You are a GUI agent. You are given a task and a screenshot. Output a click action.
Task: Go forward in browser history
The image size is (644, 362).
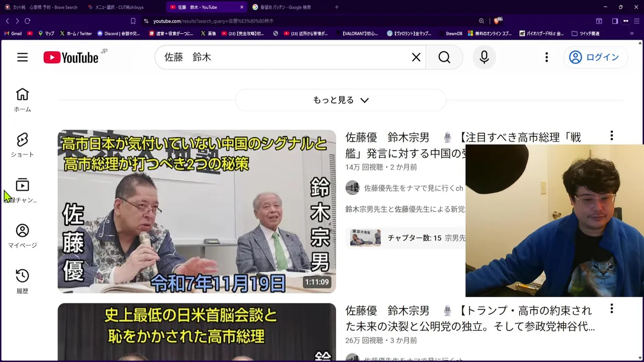click(x=17, y=21)
